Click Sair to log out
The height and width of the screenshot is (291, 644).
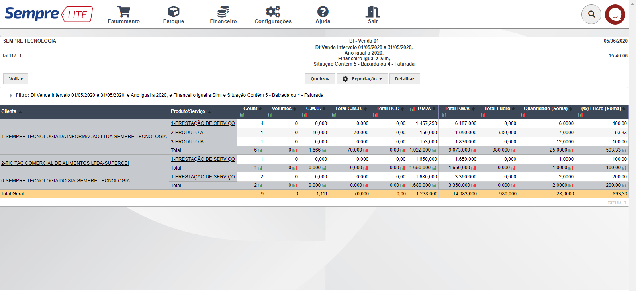click(x=373, y=15)
